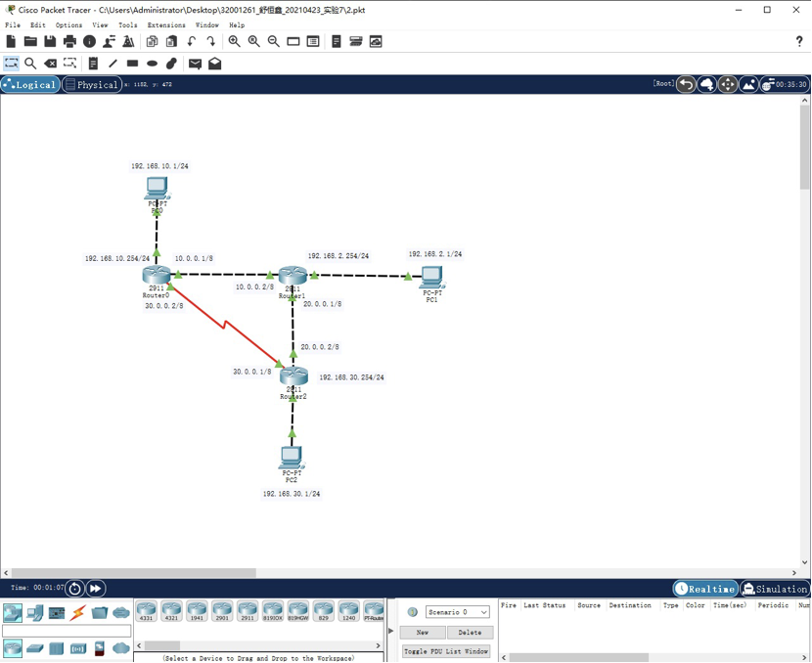Viewport: 812px width, 663px height.
Task: Click the 2911 router model icon
Action: [248, 612]
